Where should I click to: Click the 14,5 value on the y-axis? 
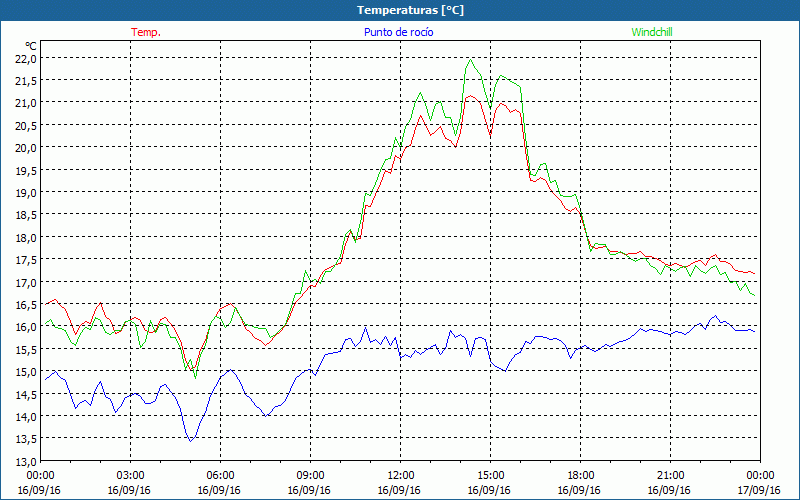[x=27, y=394]
